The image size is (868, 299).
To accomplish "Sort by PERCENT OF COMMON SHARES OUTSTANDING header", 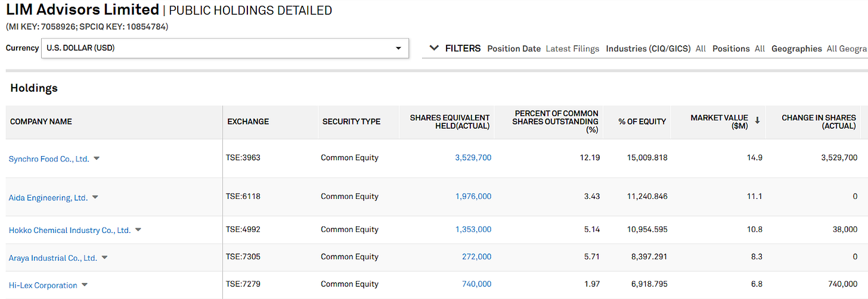I will pos(556,121).
